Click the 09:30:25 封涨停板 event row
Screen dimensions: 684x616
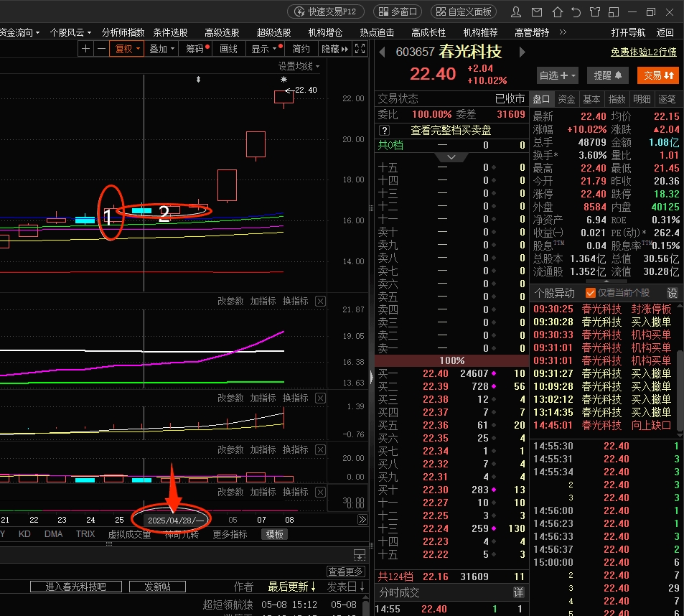click(602, 309)
